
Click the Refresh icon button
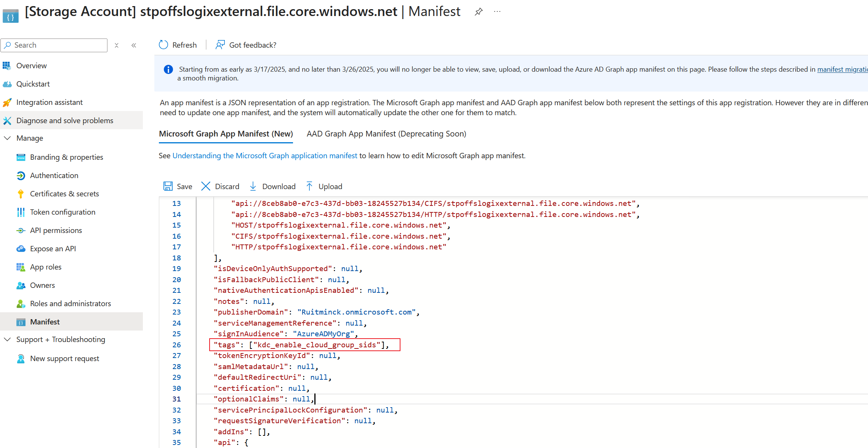pyautogui.click(x=163, y=45)
